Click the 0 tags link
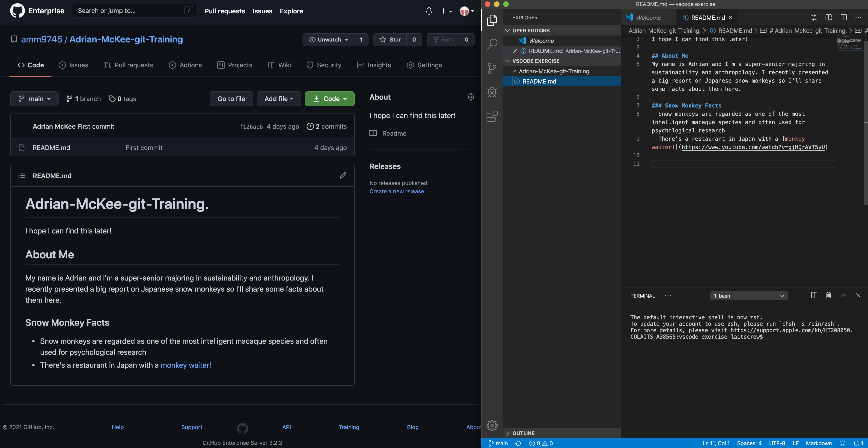This screenshot has height=448, width=868. 122,99
